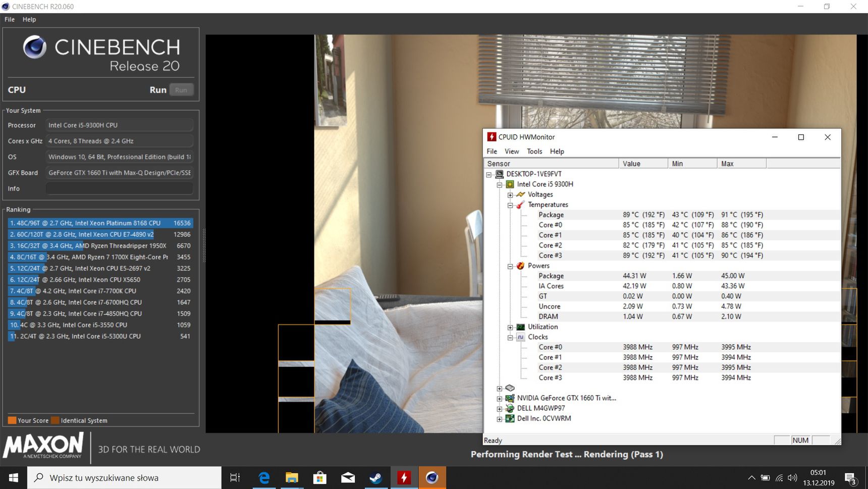Click the Dell Inc. motherboard icon
Screen dimensions: 868x489
pyautogui.click(x=510, y=418)
